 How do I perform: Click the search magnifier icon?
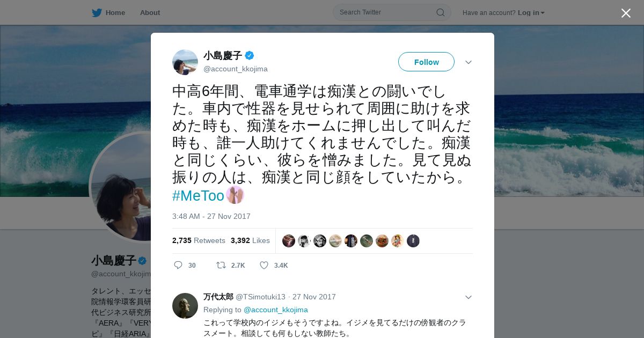coord(440,12)
